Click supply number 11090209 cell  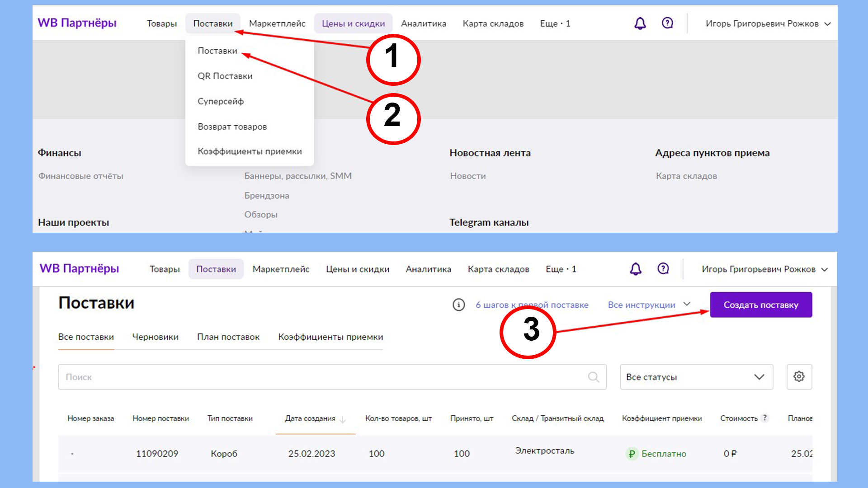pos(157,454)
